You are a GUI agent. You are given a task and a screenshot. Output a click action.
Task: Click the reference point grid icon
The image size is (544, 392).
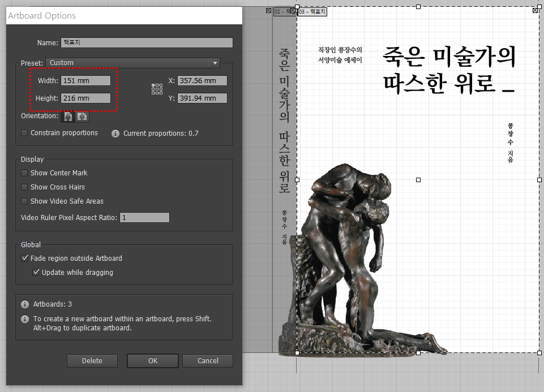157,89
